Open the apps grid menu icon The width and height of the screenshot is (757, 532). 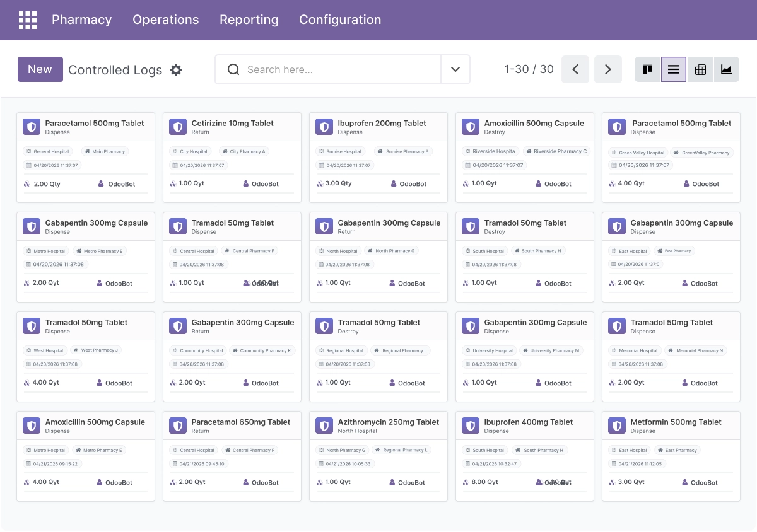point(28,20)
